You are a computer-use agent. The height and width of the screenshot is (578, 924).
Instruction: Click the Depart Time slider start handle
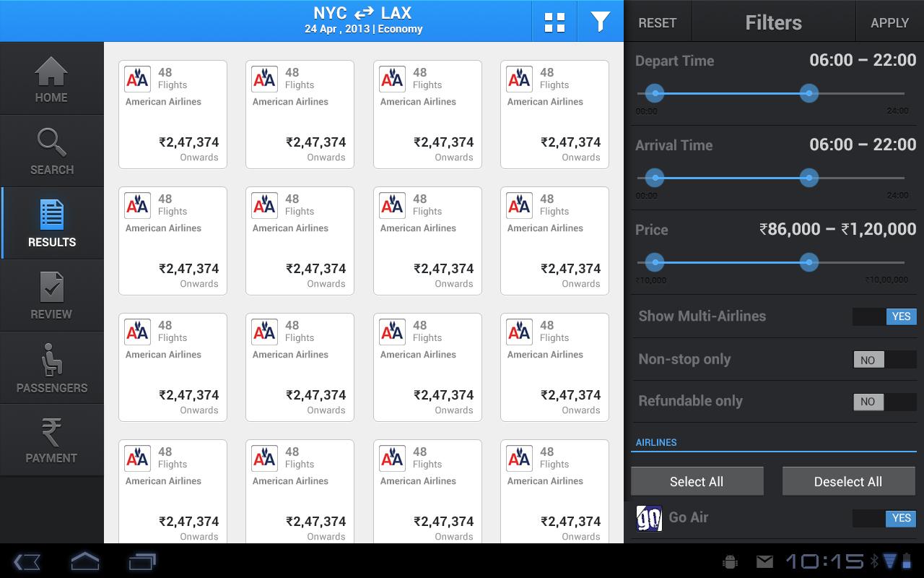coord(655,93)
